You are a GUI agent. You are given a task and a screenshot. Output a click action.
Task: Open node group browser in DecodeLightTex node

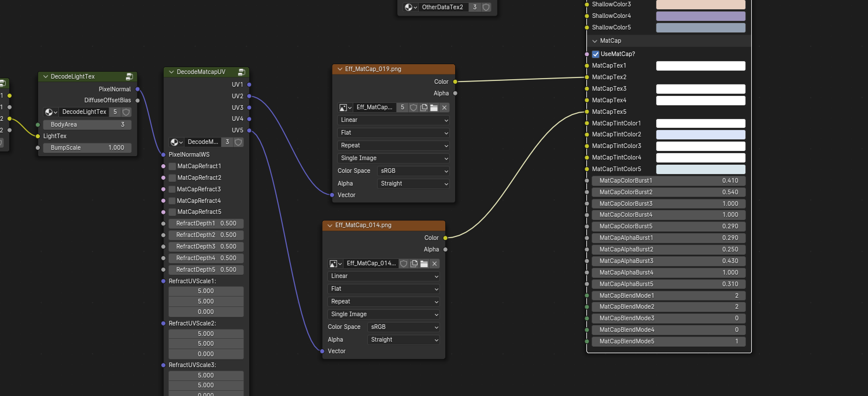pyautogui.click(x=51, y=112)
